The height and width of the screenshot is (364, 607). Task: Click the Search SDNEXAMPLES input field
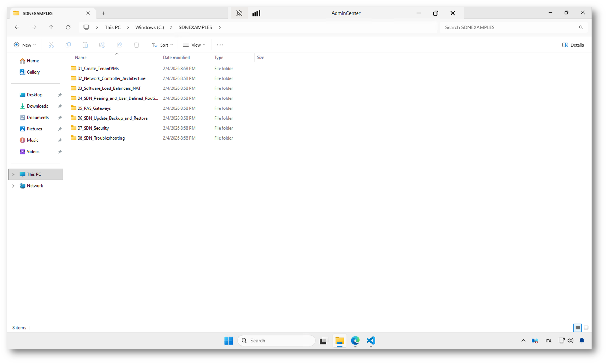click(510, 27)
